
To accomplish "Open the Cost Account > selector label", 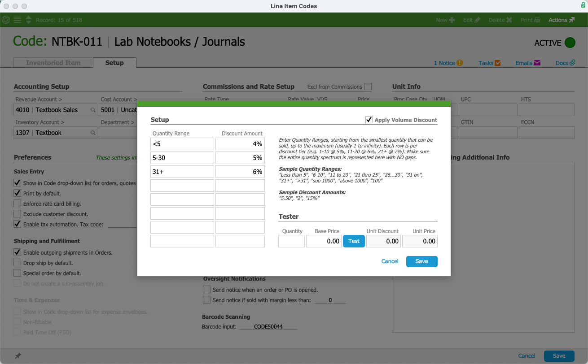I will pyautogui.click(x=119, y=100).
